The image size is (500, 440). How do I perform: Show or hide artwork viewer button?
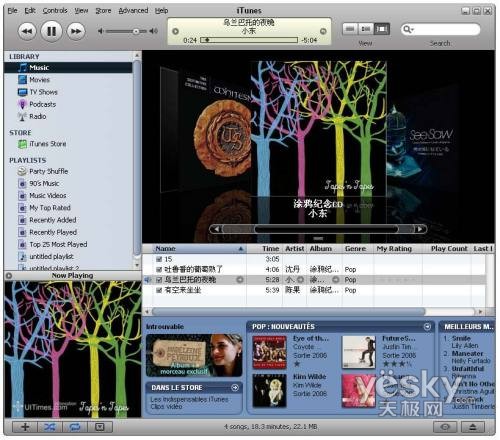click(x=100, y=427)
